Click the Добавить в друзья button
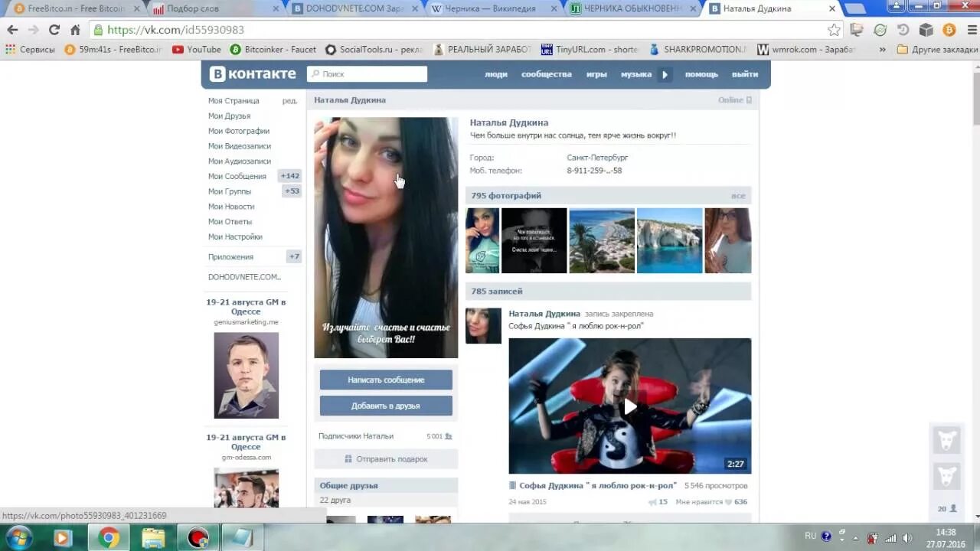Viewport: 980px width, 551px height. tap(386, 406)
